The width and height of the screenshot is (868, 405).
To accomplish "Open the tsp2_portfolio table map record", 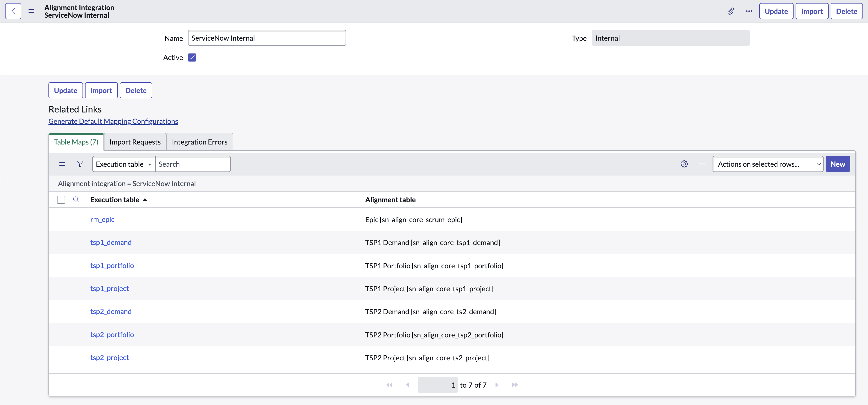I will tap(112, 335).
